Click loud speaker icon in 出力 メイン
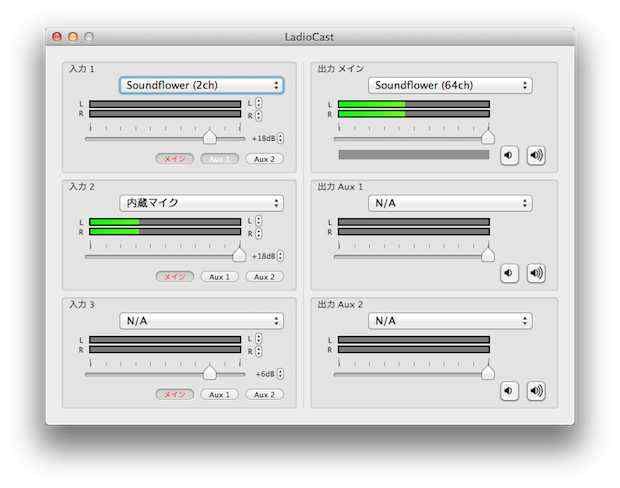620x488 pixels. point(536,155)
